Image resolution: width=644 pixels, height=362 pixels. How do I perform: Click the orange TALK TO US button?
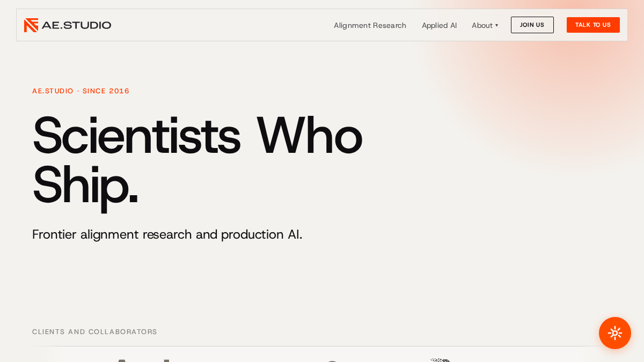[593, 25]
